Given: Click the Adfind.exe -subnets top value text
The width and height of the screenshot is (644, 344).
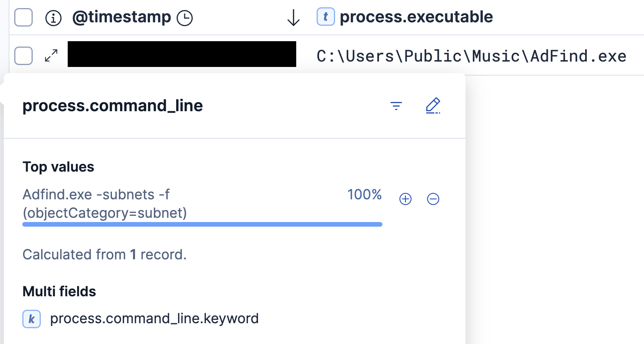Looking at the screenshot, I should tap(105, 204).
